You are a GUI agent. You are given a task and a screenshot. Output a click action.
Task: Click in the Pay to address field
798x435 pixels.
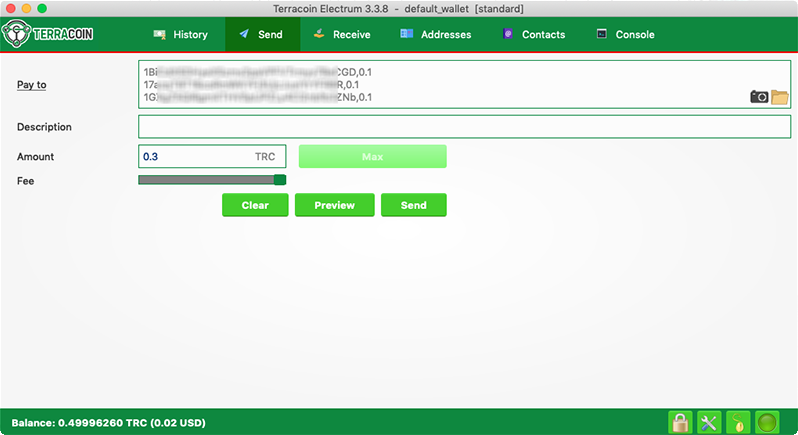[x=464, y=84]
